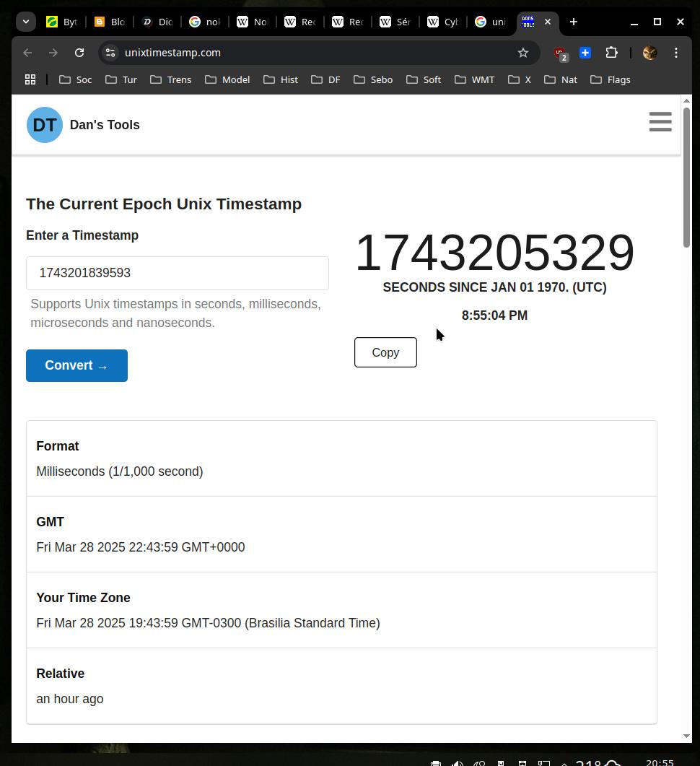Switch to the Cyb Wikipedia tab
This screenshot has width=700, height=766.
[442, 22]
